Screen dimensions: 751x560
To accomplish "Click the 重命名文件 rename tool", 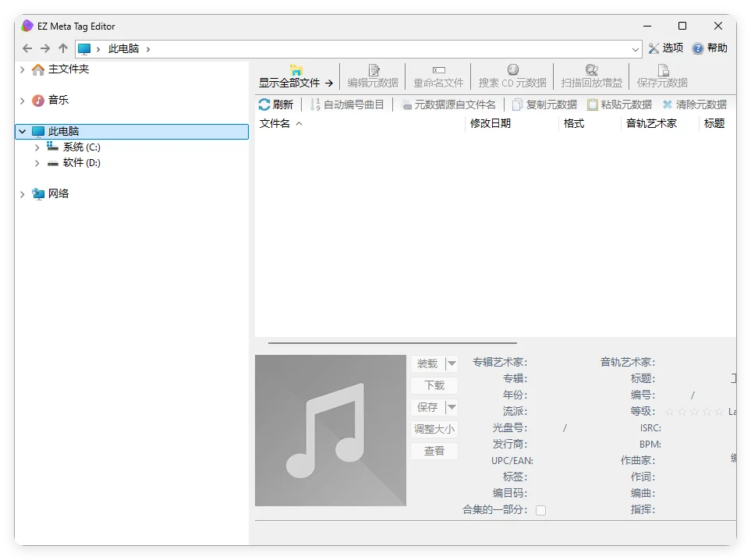I will pos(438,76).
